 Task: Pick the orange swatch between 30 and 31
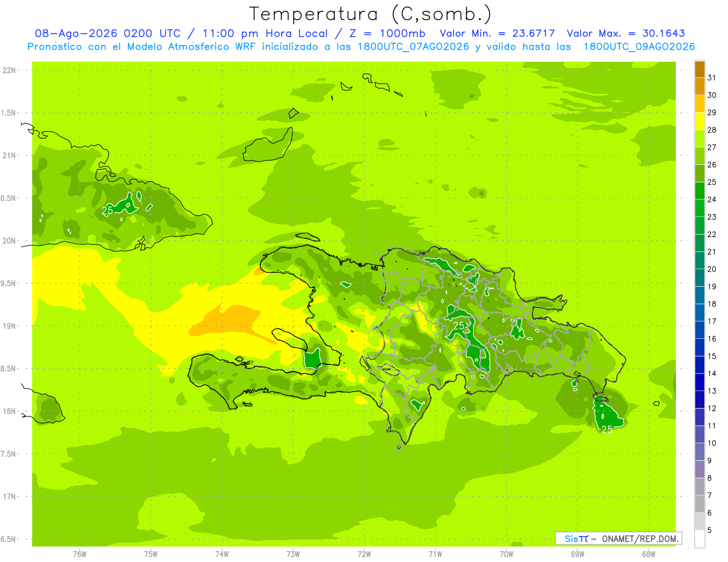(x=699, y=86)
